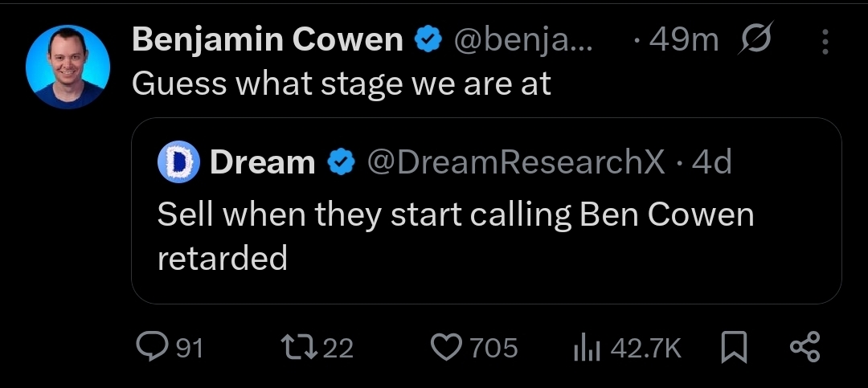Click Benjamin Cowen's blue verified badge
This screenshot has width=868, height=388.
coord(428,41)
